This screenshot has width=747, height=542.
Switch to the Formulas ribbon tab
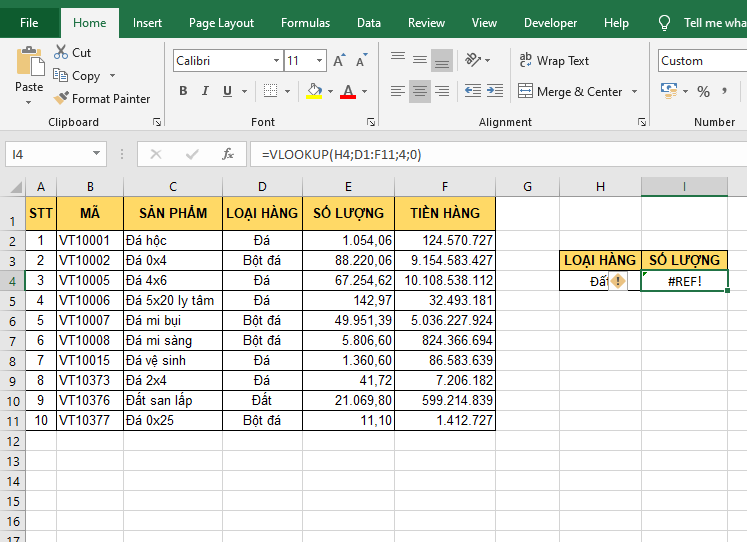tap(305, 23)
